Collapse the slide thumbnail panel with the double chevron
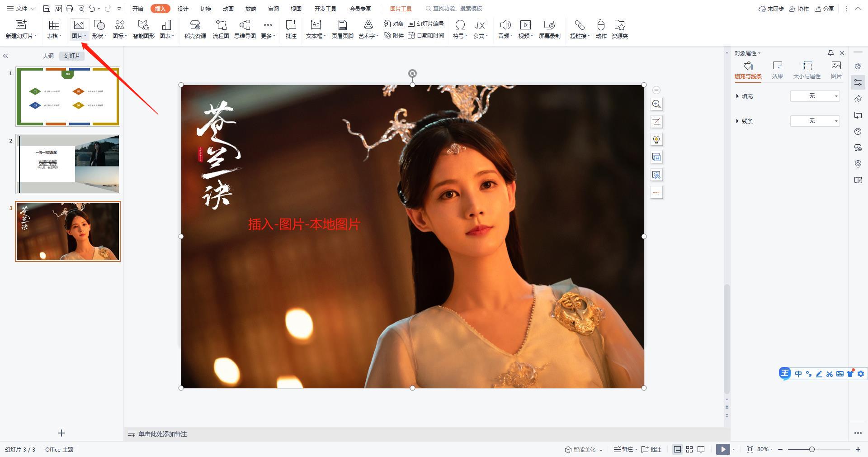The image size is (868, 457). [x=5, y=56]
